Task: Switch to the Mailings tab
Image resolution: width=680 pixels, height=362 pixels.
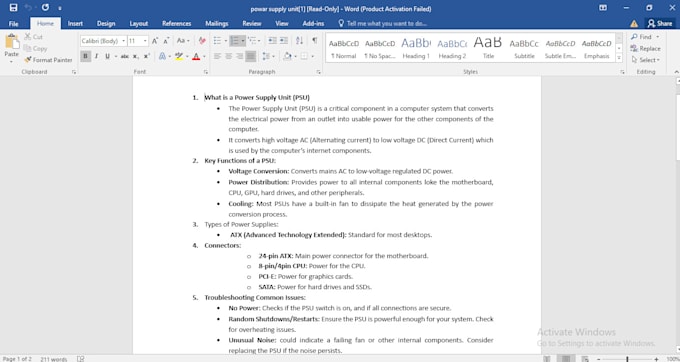Action: coord(216,23)
